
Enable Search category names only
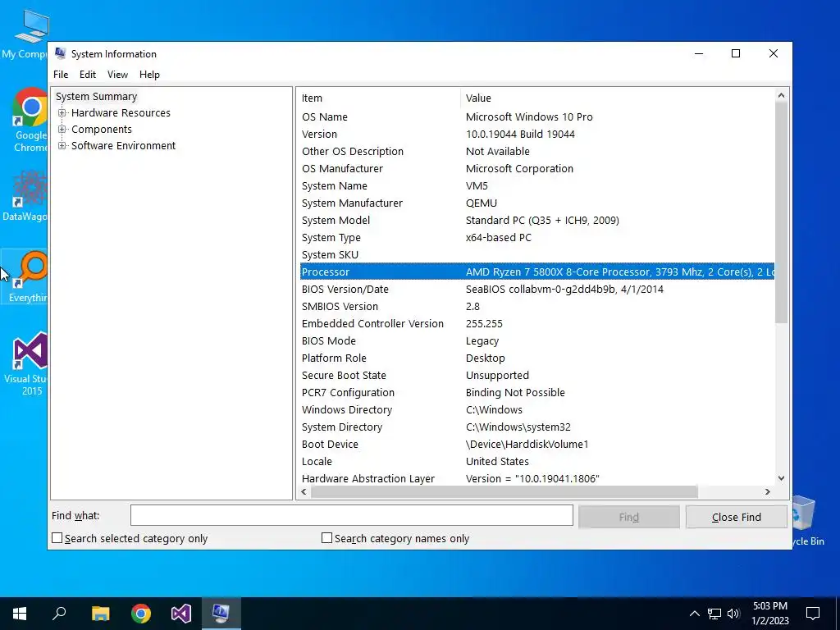(x=326, y=538)
